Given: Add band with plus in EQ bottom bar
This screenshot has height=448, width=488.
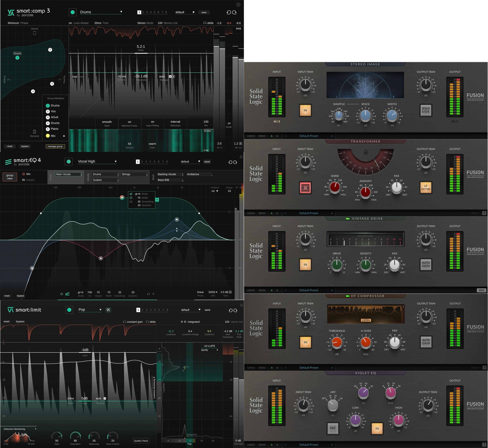Looking at the screenshot, I should (153, 294).
